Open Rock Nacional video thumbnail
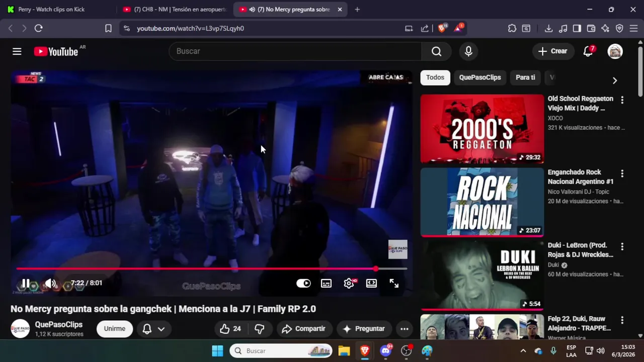644x362 pixels. (x=482, y=202)
